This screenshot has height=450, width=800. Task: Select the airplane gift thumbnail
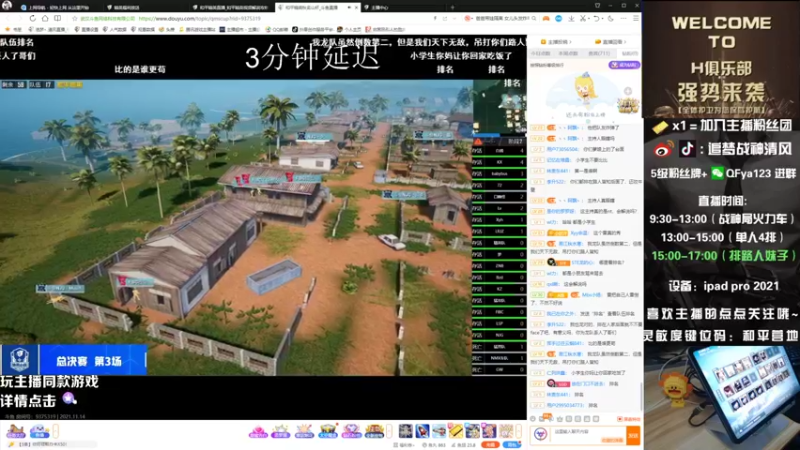point(439,432)
